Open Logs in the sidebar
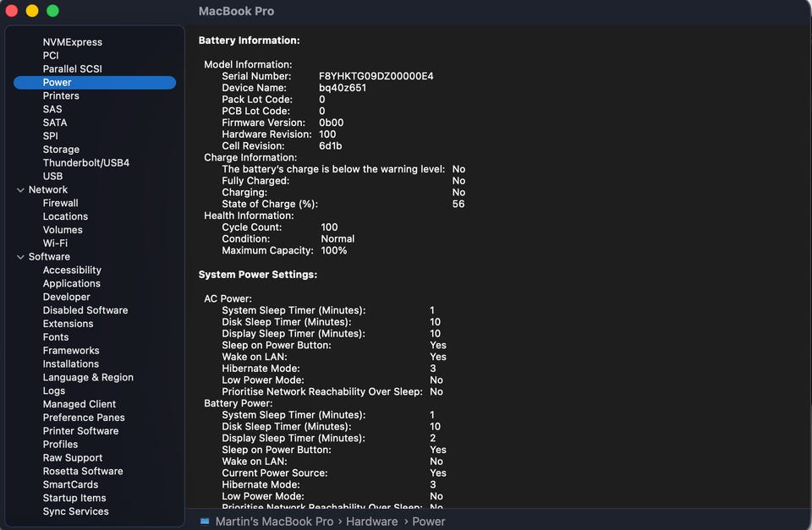The height and width of the screenshot is (530, 812). coord(54,391)
